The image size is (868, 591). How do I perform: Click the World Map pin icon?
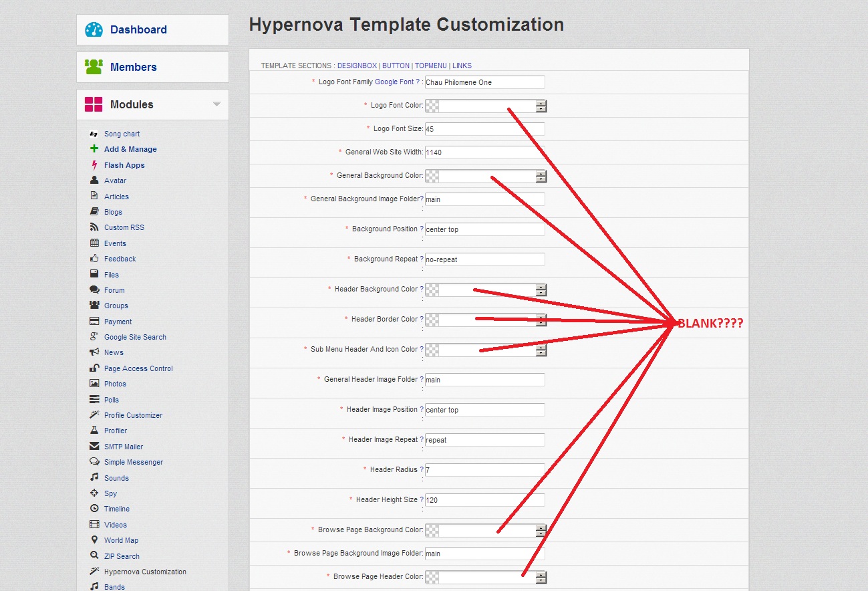pyautogui.click(x=94, y=540)
